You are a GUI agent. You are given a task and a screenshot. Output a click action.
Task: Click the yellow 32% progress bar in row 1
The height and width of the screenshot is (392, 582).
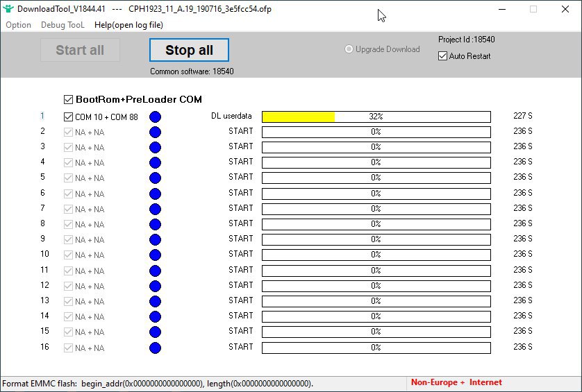click(x=376, y=117)
